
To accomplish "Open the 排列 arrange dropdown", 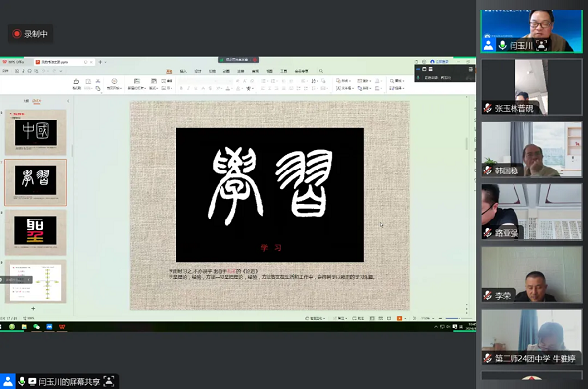I will (365, 88).
